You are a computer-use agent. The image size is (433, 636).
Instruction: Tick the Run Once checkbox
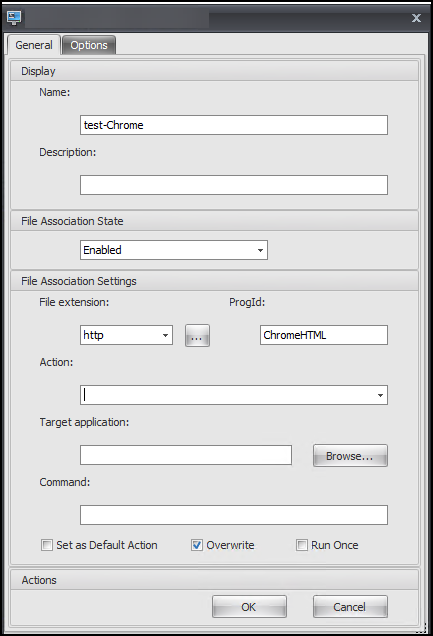click(x=302, y=545)
